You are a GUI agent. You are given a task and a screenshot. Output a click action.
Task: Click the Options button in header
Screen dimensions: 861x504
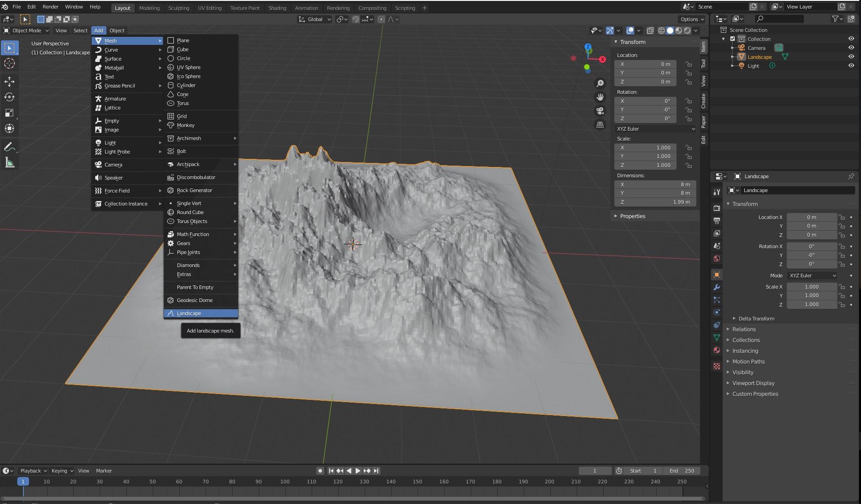[692, 19]
